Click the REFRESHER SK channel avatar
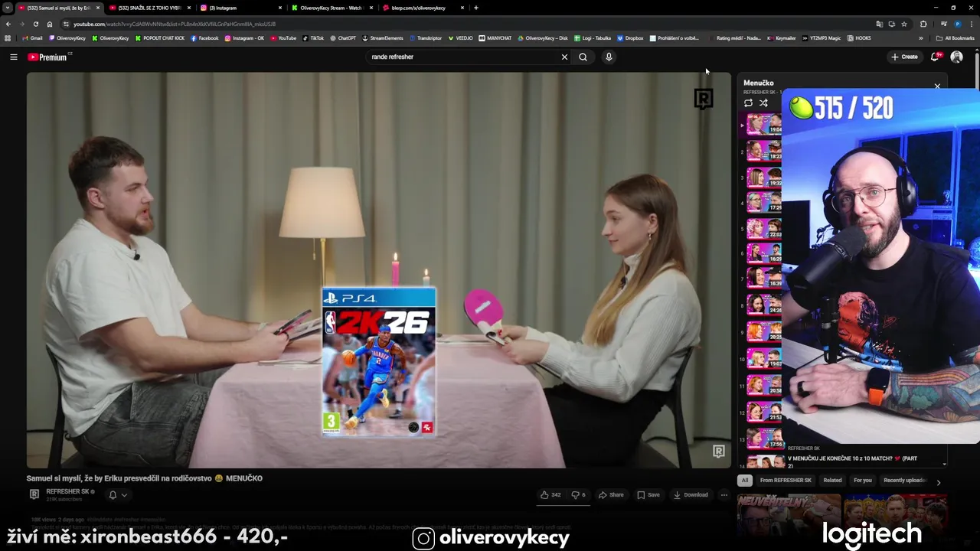Screen dimensions: 980x551 click(x=34, y=494)
